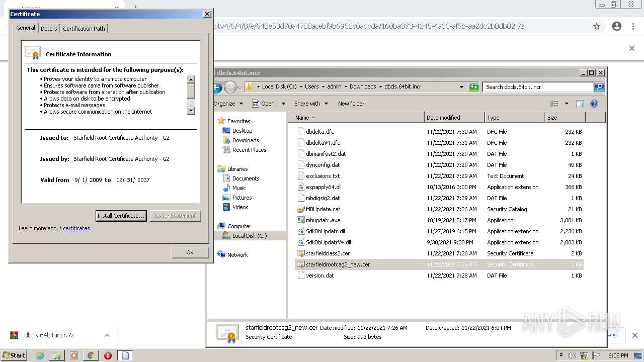Open the recent pages dropdown arrow

(240, 87)
